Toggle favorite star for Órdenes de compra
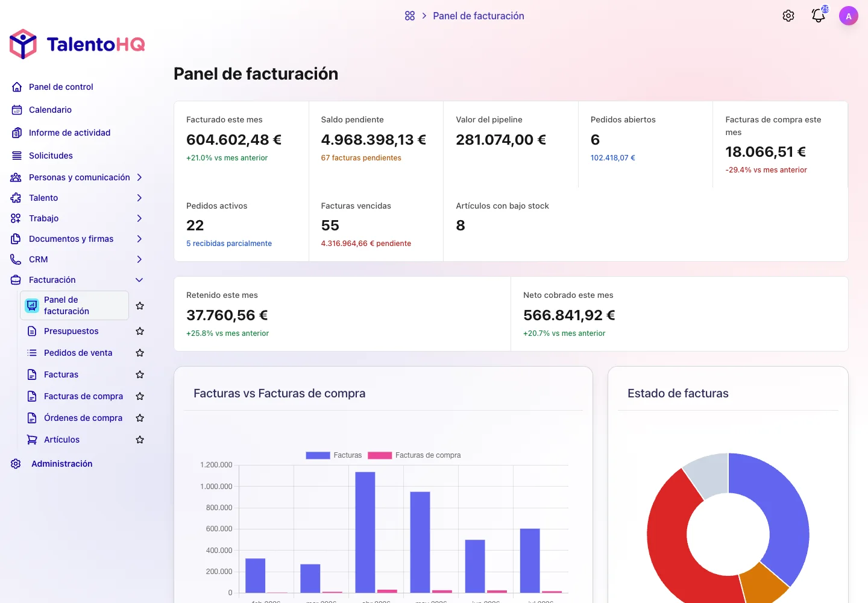The image size is (868, 603). (140, 418)
